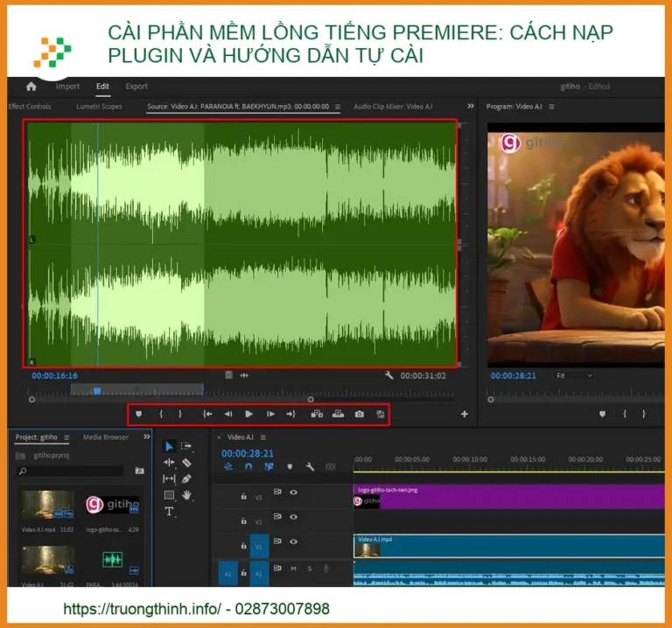Choose the Razor tool

pyautogui.click(x=186, y=463)
